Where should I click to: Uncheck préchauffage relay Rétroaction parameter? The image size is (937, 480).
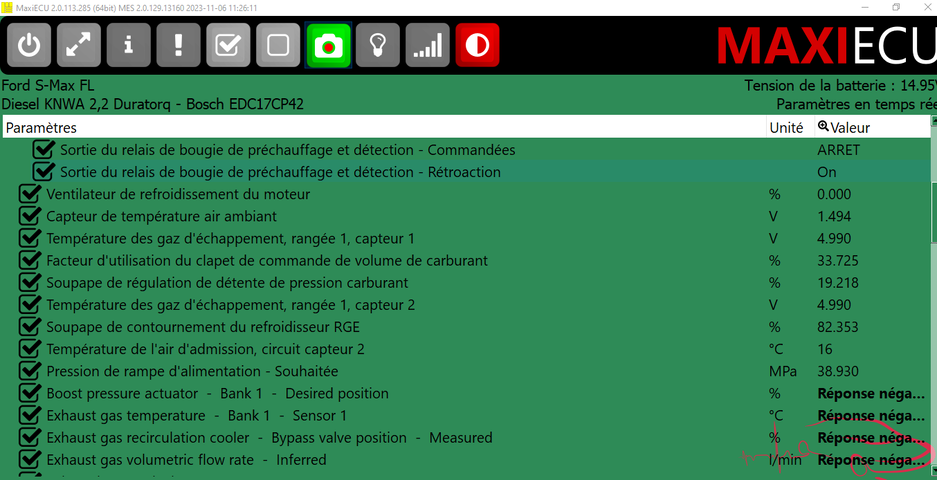(x=44, y=172)
